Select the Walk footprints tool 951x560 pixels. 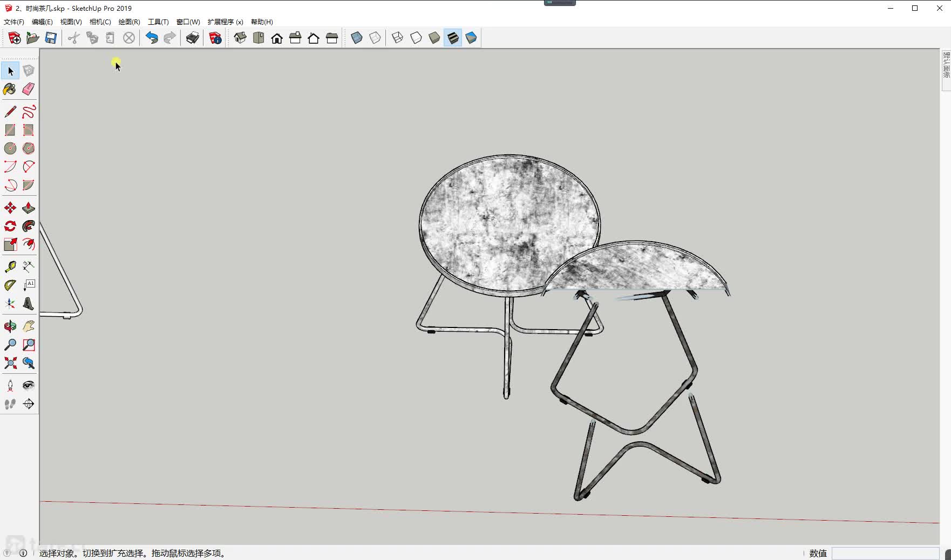(x=10, y=404)
